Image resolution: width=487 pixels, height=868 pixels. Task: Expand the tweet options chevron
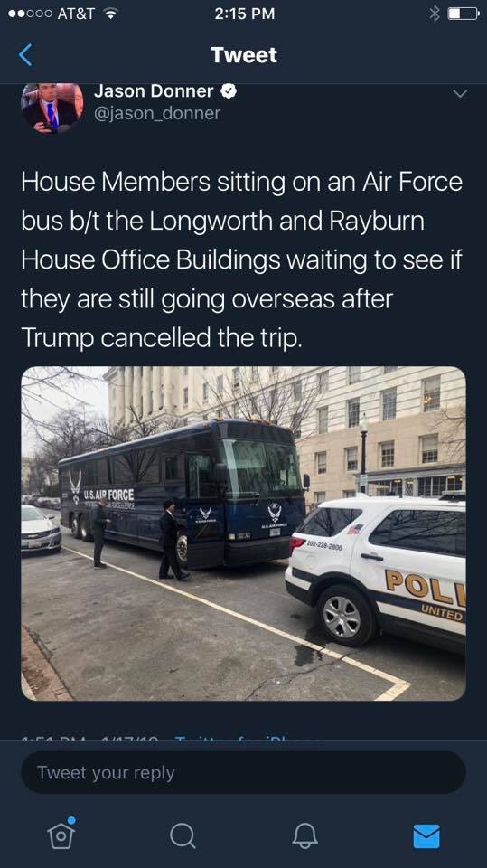pos(460,94)
